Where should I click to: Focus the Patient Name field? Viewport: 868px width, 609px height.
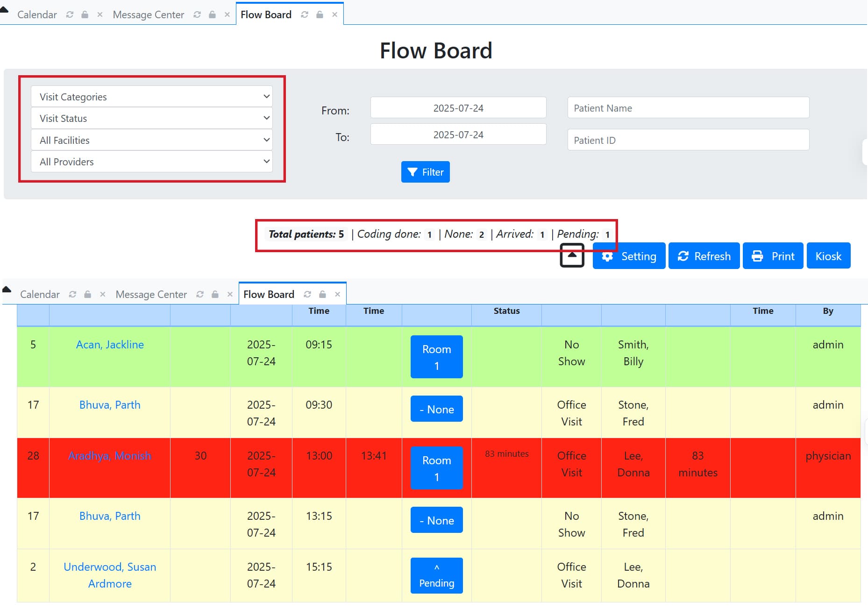tap(688, 108)
